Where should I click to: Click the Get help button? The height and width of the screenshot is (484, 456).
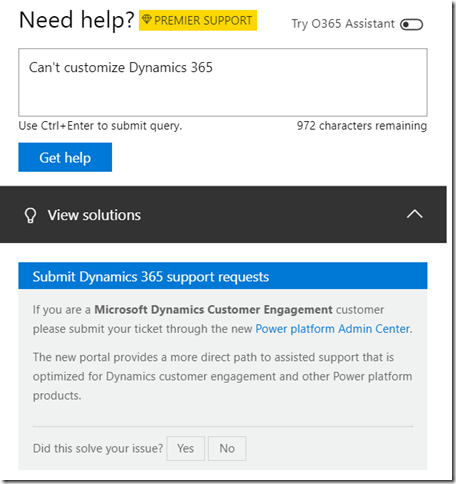(x=65, y=157)
